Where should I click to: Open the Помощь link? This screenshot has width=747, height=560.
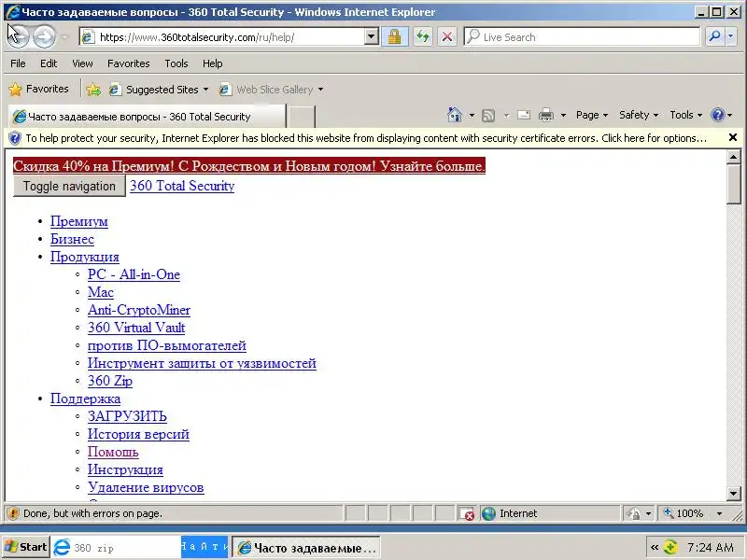(x=113, y=452)
